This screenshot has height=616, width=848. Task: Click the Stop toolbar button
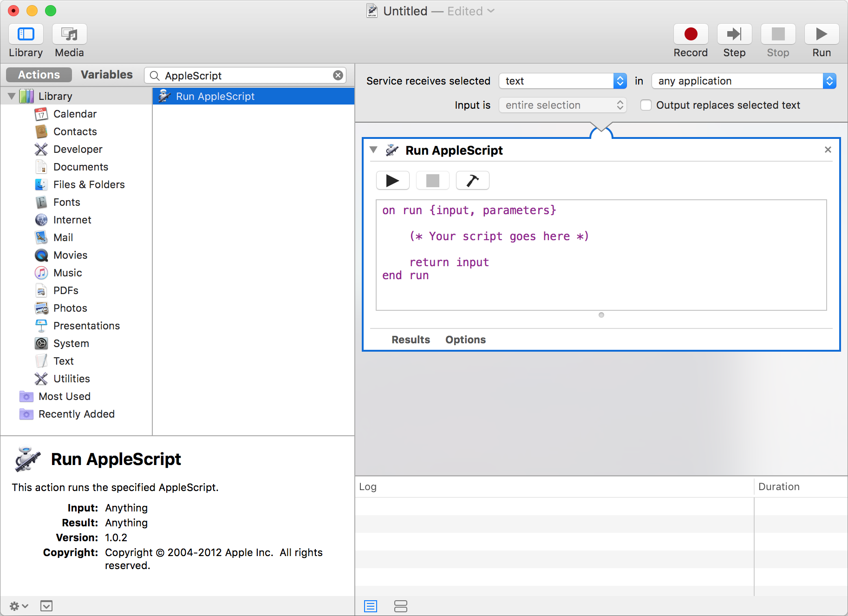(778, 34)
